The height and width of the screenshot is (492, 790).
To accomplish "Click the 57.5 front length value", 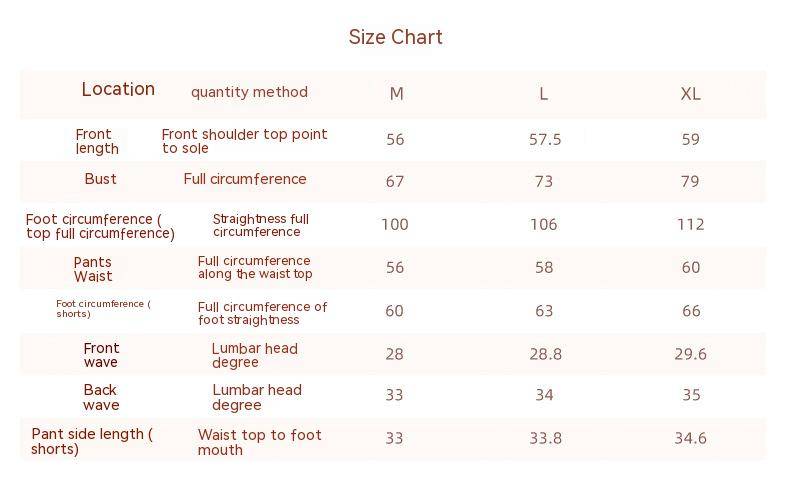I will tap(545, 139).
